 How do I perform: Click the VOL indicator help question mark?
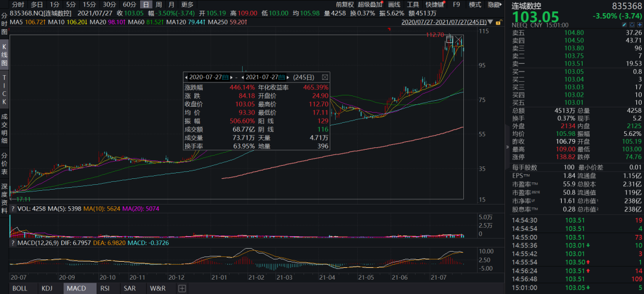13,209
